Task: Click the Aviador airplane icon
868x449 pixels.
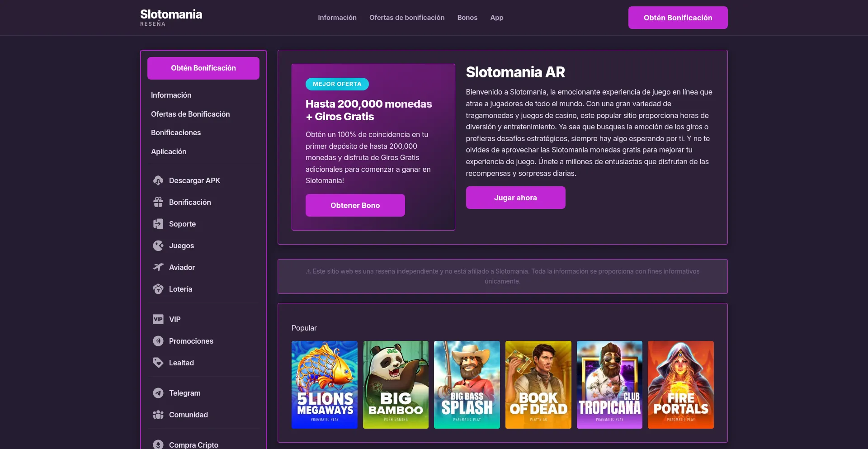Action: click(x=158, y=267)
